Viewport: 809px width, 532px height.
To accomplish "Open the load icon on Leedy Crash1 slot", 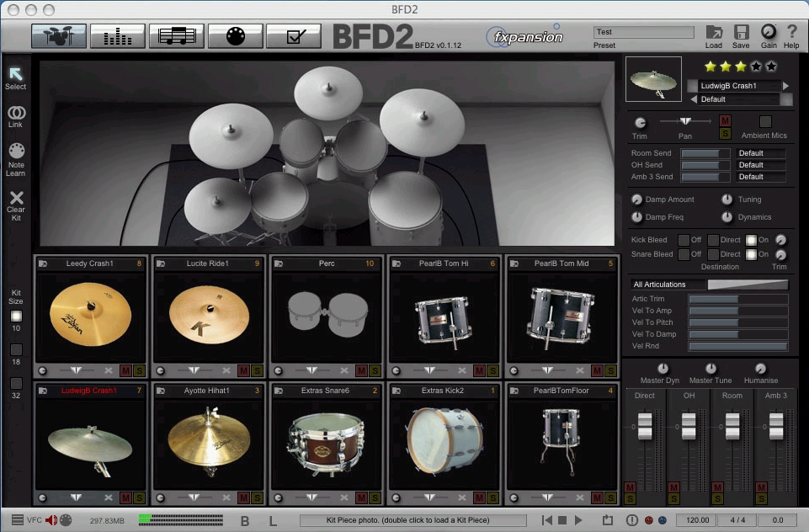I will click(x=43, y=263).
